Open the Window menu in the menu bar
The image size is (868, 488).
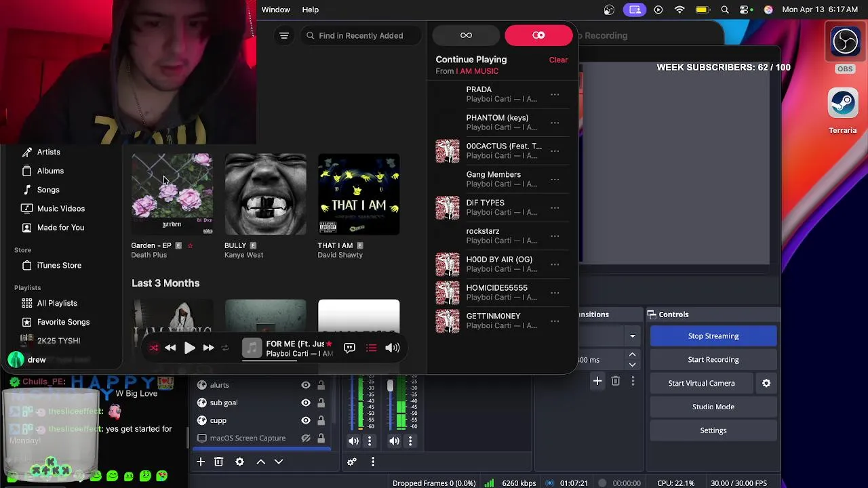pos(276,9)
